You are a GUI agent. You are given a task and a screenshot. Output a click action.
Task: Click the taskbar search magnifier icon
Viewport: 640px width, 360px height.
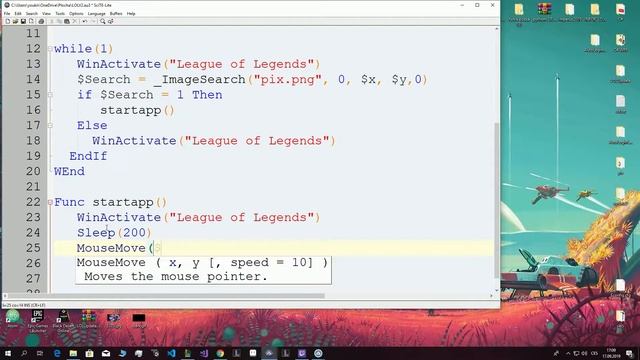tap(24, 353)
